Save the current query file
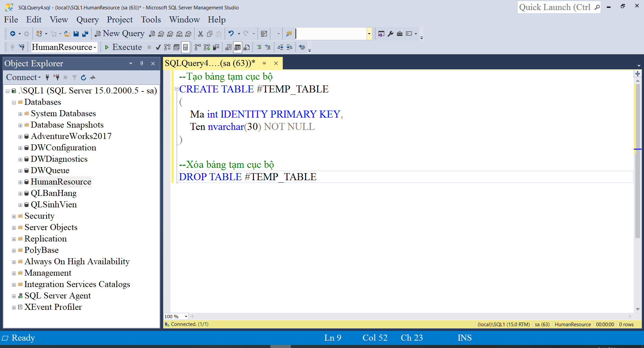Image resolution: width=644 pixels, height=348 pixels. 76,33
